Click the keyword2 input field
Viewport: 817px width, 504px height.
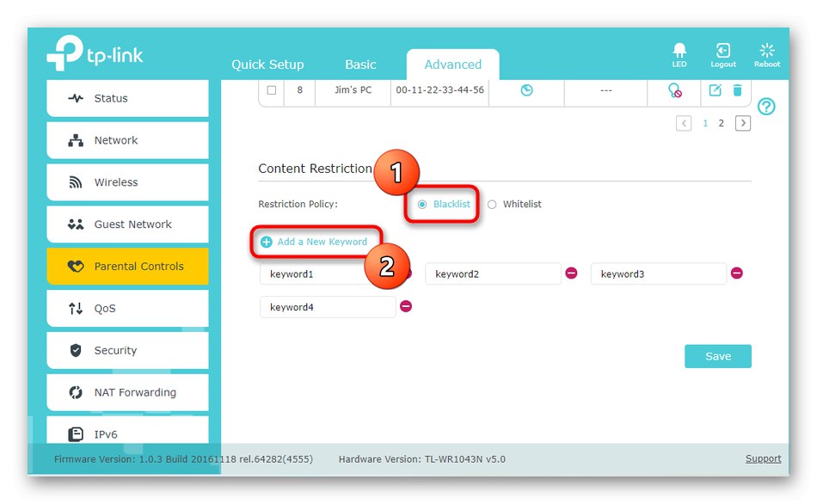point(493,274)
